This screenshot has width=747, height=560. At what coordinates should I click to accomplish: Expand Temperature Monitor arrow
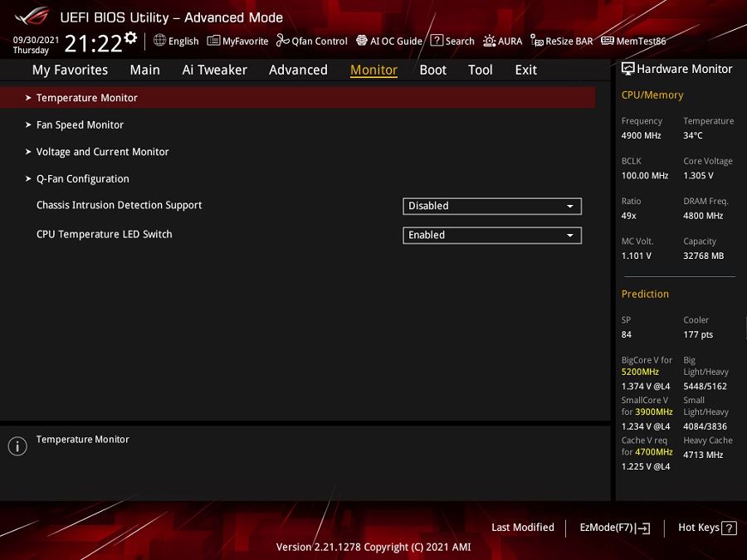click(28, 98)
